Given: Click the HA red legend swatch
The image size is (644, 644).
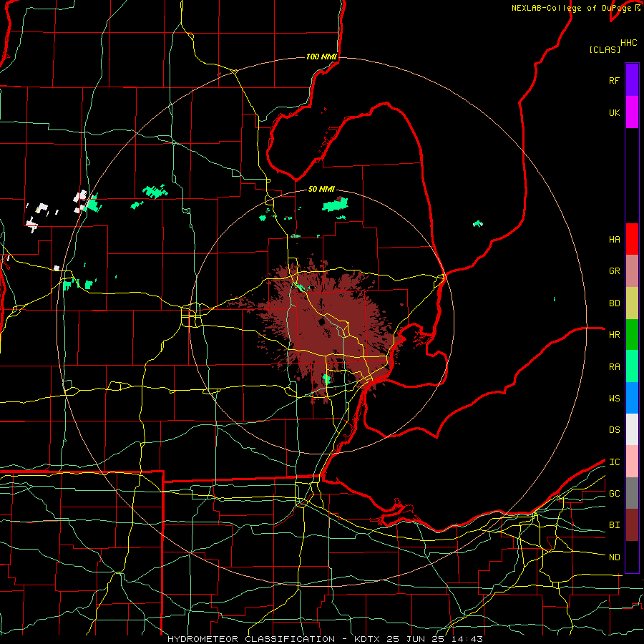Looking at the screenshot, I should click(x=632, y=239).
